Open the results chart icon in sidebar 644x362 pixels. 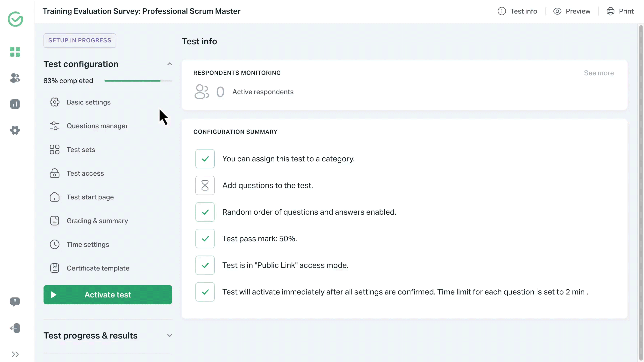pos(15,104)
